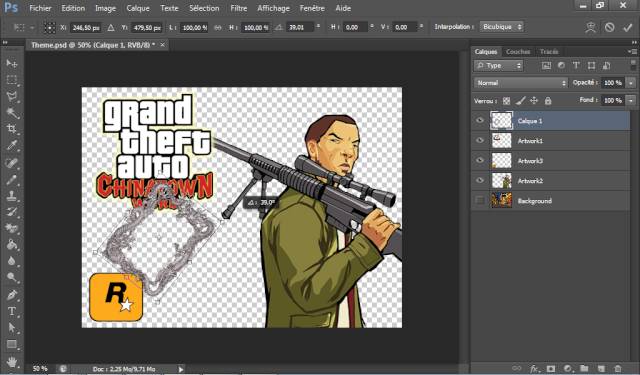Select the Magic Wand tool
640x375 pixels.
point(12,112)
